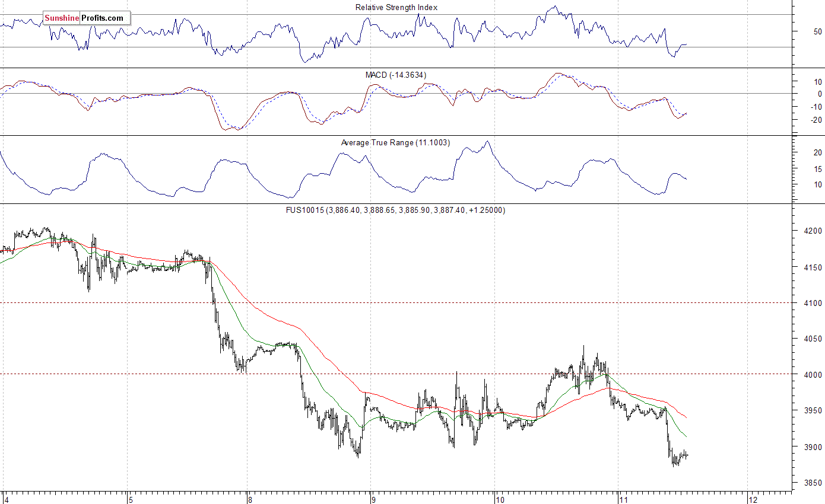Click the 4050 price axis label
The height and width of the screenshot is (504, 825).
coord(813,339)
